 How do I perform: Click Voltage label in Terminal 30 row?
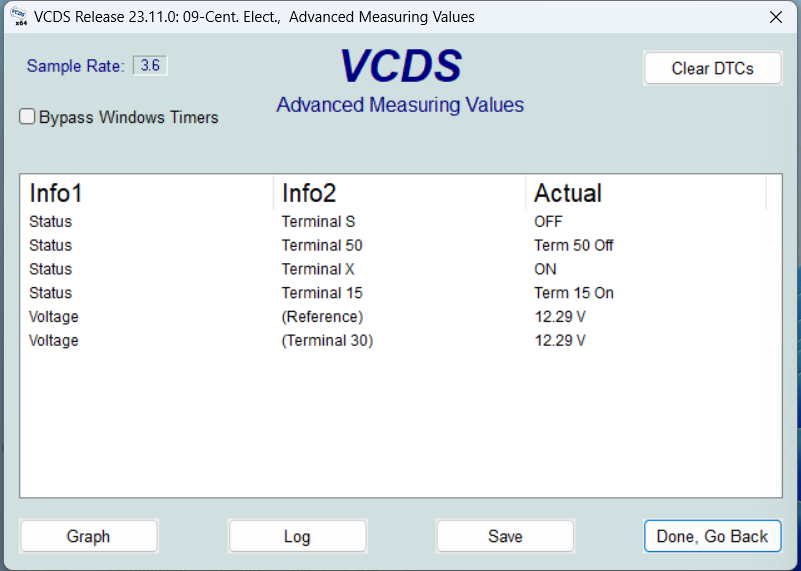pos(54,341)
